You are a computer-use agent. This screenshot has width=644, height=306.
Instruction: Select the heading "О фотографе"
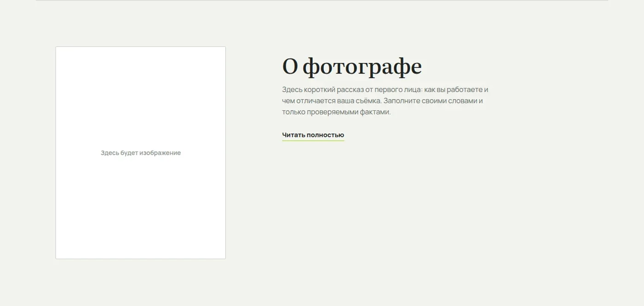click(x=352, y=67)
